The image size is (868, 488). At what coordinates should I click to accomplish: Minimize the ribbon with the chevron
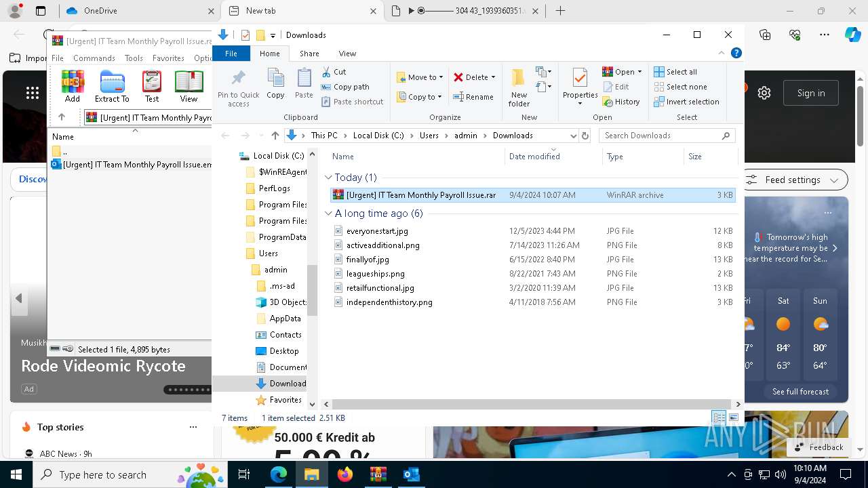click(x=722, y=53)
